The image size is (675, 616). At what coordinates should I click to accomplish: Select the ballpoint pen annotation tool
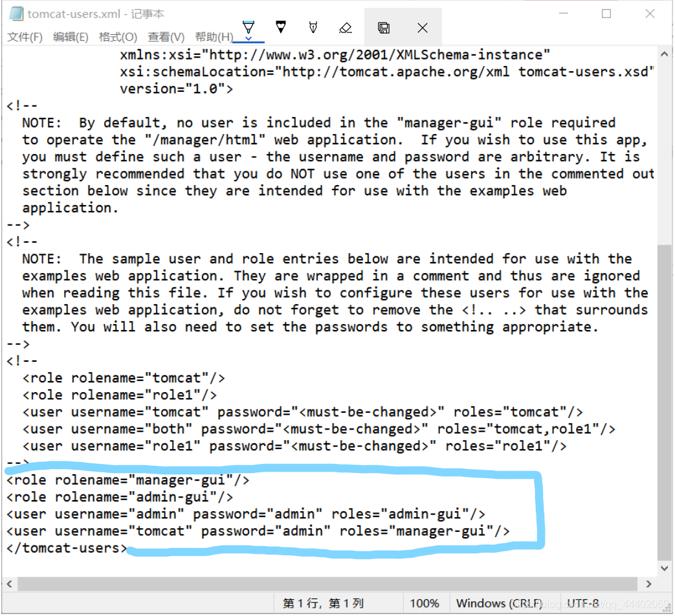249,27
